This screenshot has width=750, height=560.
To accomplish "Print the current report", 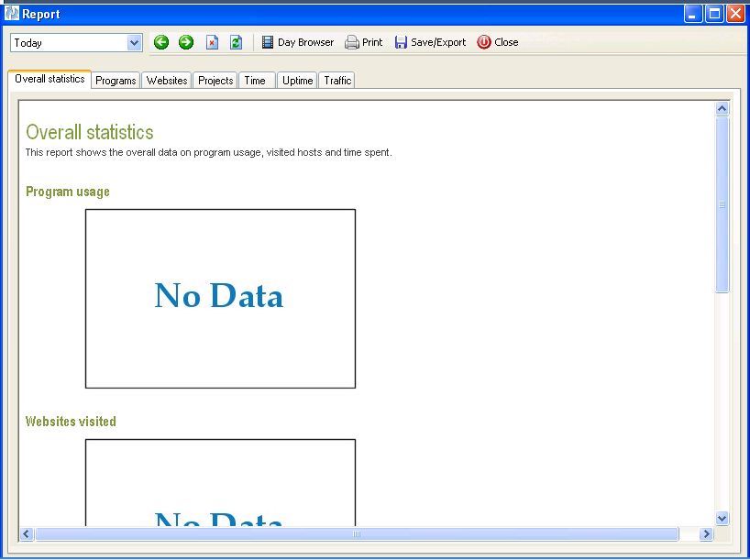I will (x=364, y=42).
